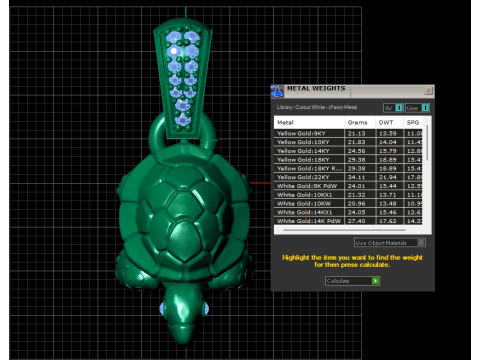This screenshot has width=480, height=360.
Task: Click the 21.32 grams cell
Action: [360, 195]
